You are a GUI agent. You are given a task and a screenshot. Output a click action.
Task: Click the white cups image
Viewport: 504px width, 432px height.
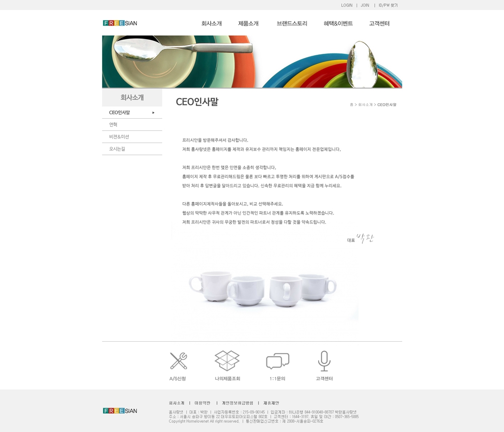point(263,289)
